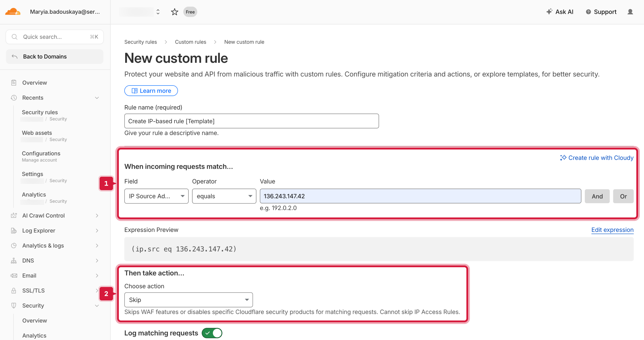Click the SSL/TLS lock icon
This screenshot has height=340, width=644.
(x=14, y=290)
